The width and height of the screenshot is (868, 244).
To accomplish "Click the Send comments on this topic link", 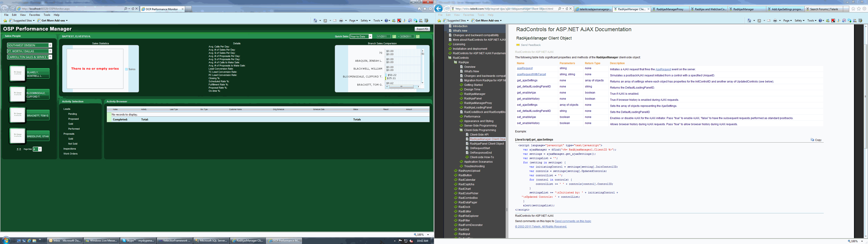I will click(573, 221).
